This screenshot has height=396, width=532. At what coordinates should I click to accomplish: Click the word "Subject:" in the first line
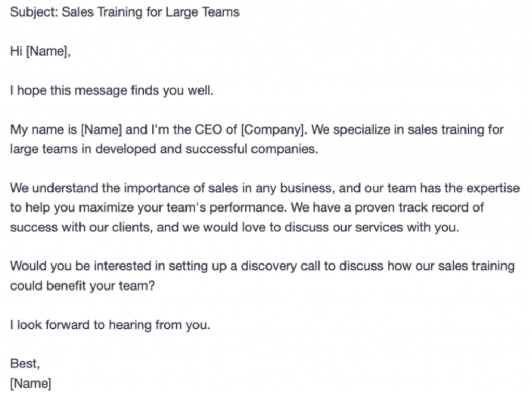coord(34,12)
